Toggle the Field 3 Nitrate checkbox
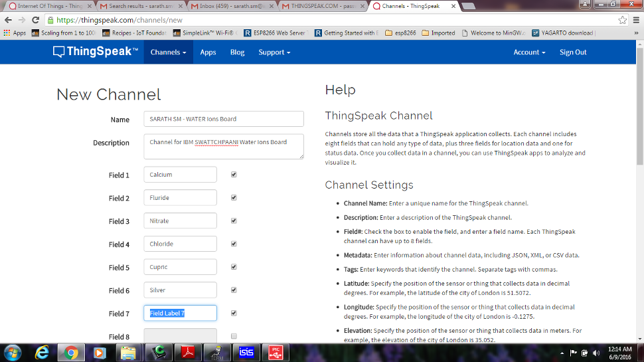644x362 pixels. [x=234, y=221]
